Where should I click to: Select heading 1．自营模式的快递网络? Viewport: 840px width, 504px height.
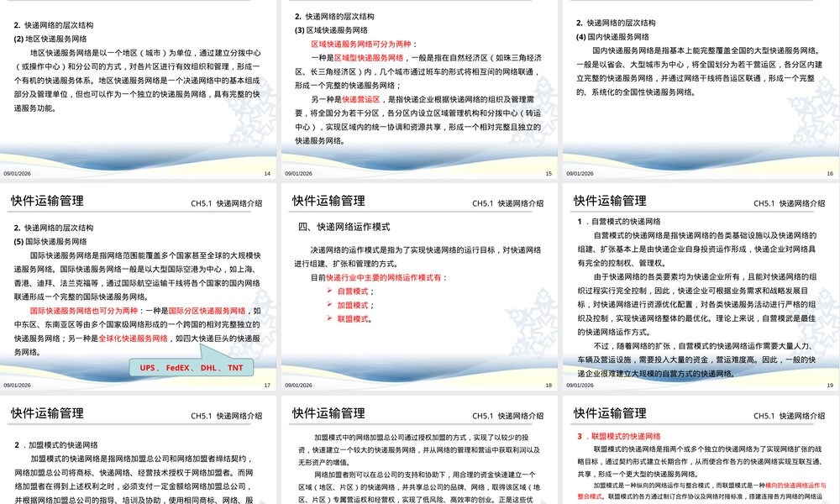[619, 221]
